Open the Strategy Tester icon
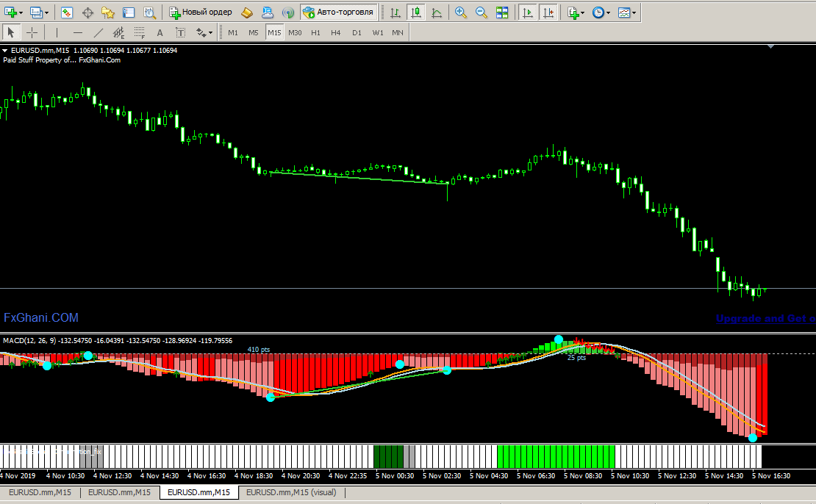This screenshot has width=816, height=504. [149, 12]
